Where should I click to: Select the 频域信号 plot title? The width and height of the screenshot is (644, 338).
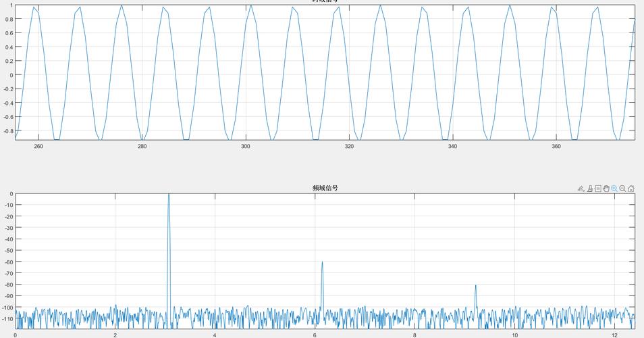[x=325, y=188]
